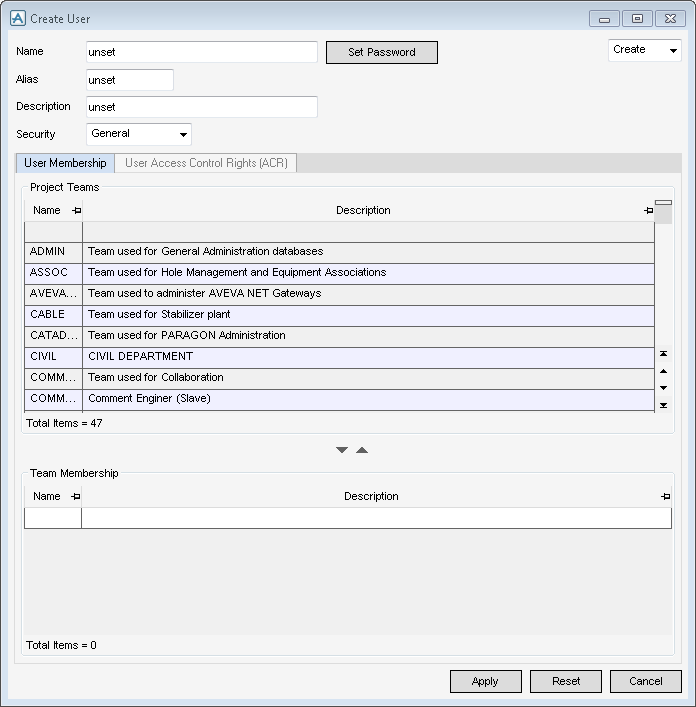The height and width of the screenshot is (707, 696).
Task: Pin the Project Teams Description column
Action: tap(648, 211)
